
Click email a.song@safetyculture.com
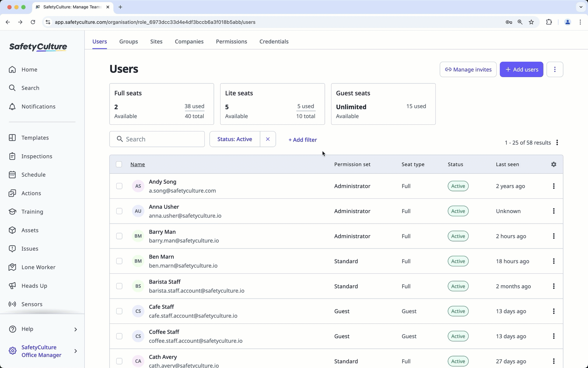click(182, 191)
